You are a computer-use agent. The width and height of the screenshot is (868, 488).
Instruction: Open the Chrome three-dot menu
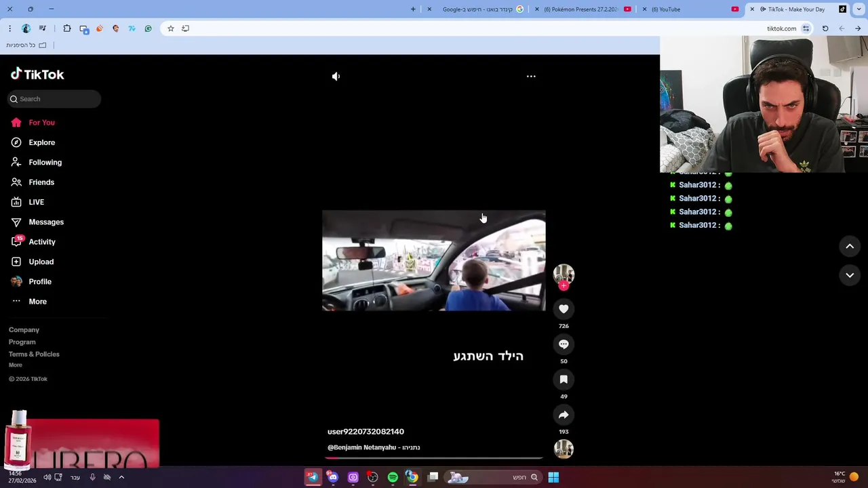coord(9,28)
